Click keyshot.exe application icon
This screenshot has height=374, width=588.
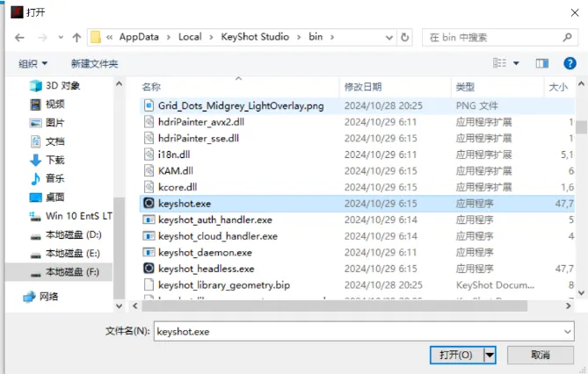(x=149, y=203)
